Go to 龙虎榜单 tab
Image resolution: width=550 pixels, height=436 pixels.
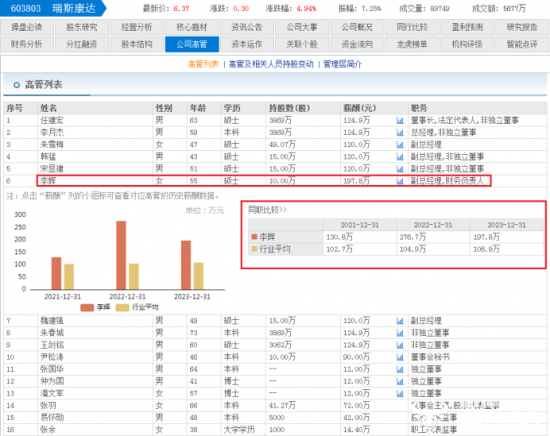(x=412, y=44)
